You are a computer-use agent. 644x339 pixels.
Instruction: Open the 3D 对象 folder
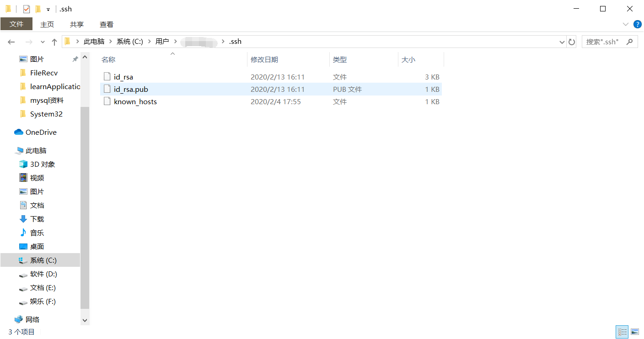[42, 164]
